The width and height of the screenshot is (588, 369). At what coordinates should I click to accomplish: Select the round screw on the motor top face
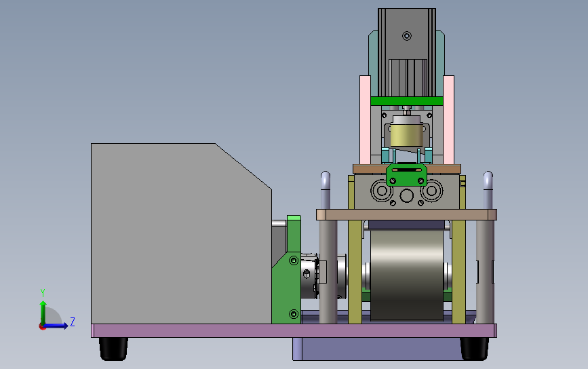pos(407,36)
